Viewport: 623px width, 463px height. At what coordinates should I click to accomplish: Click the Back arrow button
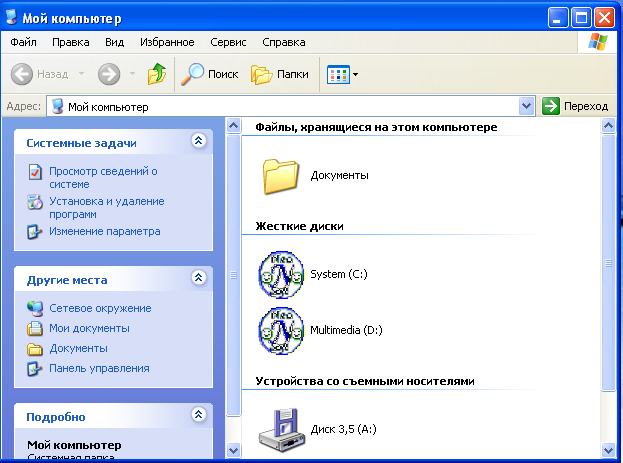pos(21,74)
